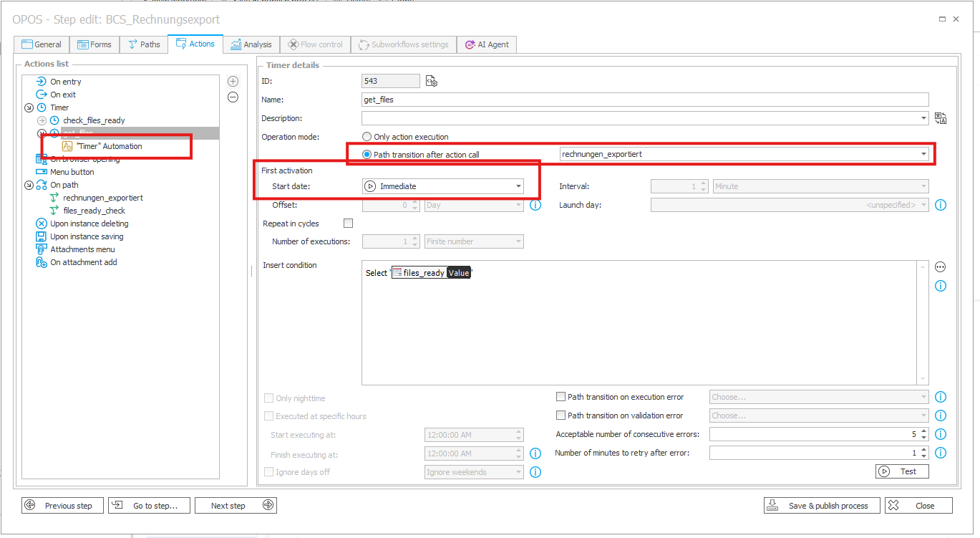This screenshot has width=980, height=538.
Task: Collapse the Timer tree node
Action: 29,107
